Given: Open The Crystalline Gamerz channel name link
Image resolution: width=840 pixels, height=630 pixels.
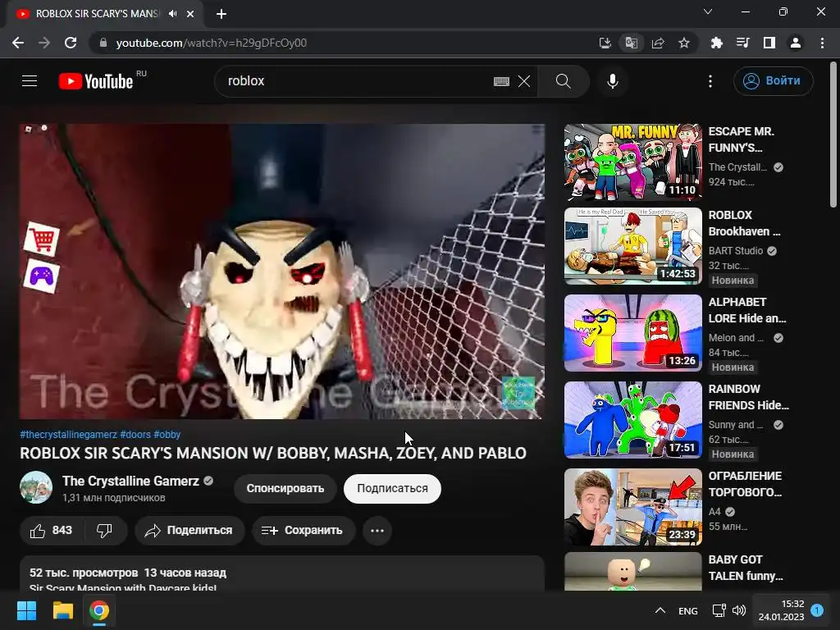Looking at the screenshot, I should tap(130, 481).
